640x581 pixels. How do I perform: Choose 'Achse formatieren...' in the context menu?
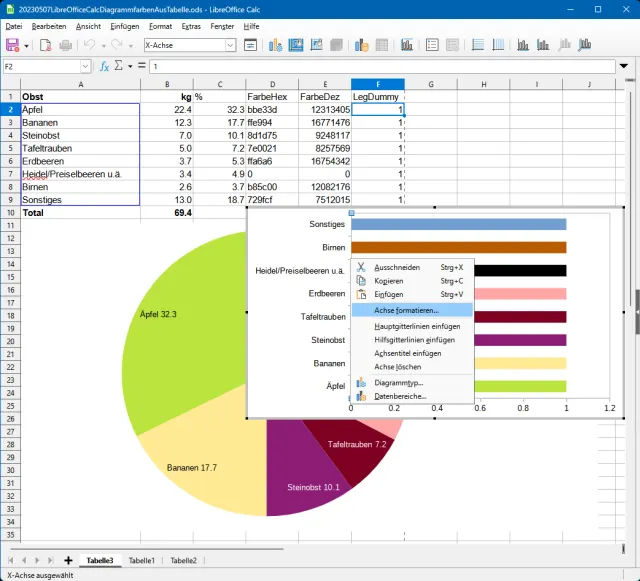pyautogui.click(x=406, y=311)
